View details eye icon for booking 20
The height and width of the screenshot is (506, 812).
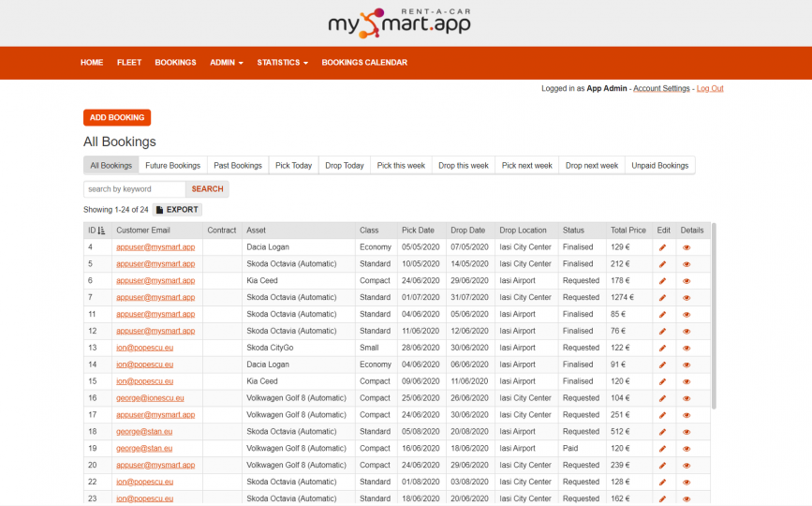click(x=687, y=466)
